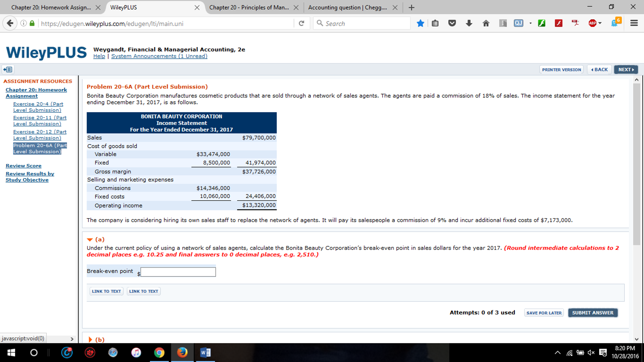
Task: Click the content scrollbar down arrow
Action: (x=636, y=339)
